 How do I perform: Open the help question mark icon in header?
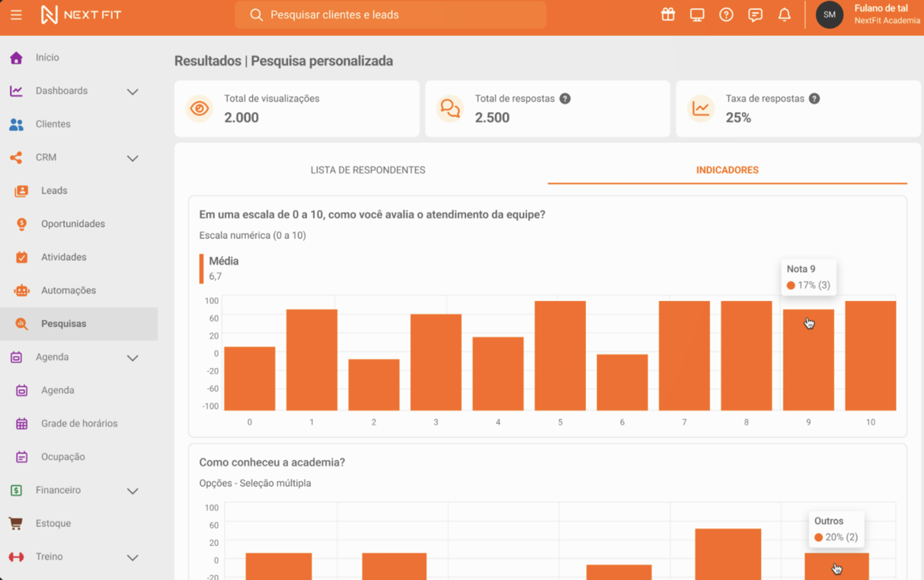[726, 14]
